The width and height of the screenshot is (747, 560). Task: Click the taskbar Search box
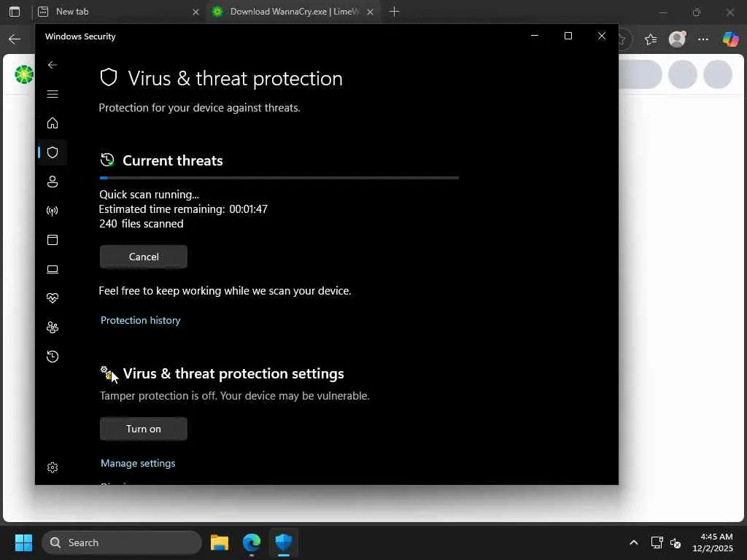pyautogui.click(x=122, y=542)
